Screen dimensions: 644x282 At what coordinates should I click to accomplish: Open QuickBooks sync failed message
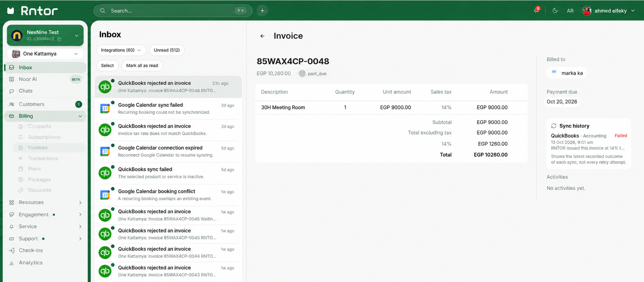tap(168, 173)
